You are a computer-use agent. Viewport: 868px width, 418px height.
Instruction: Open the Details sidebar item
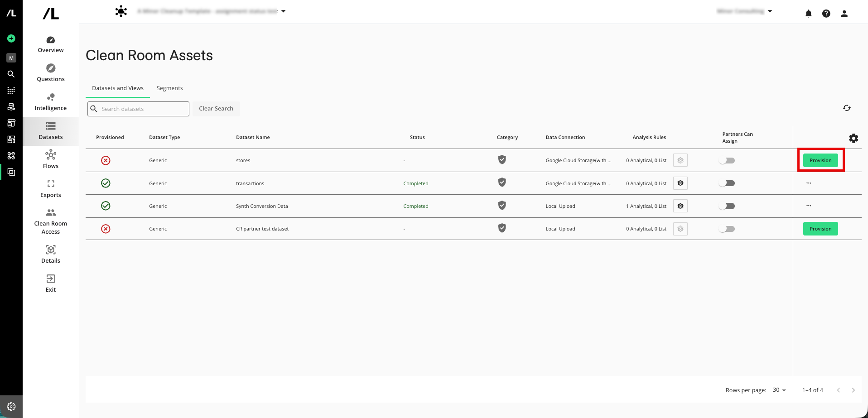[51, 255]
